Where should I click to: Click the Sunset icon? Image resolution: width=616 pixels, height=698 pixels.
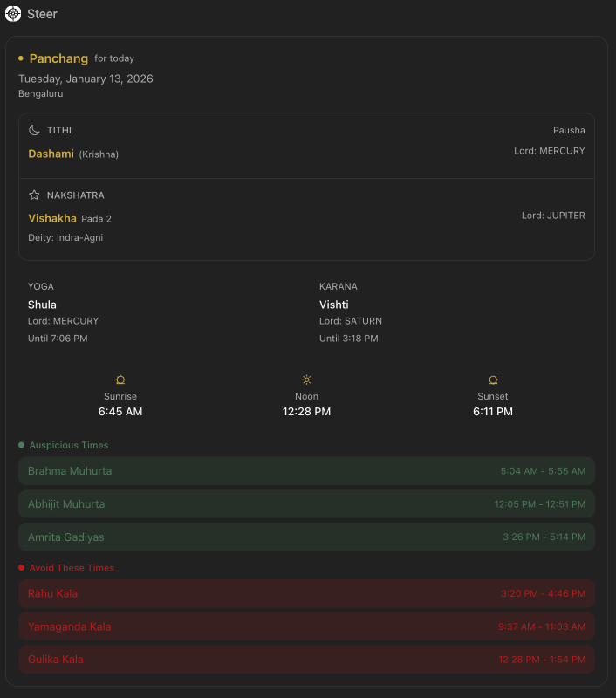493,380
